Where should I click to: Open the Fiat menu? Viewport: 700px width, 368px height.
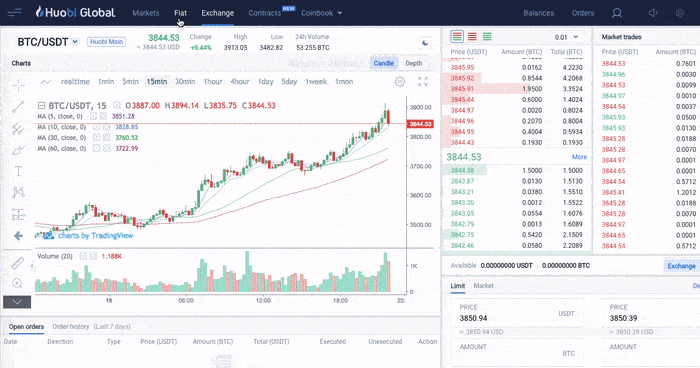tap(180, 13)
